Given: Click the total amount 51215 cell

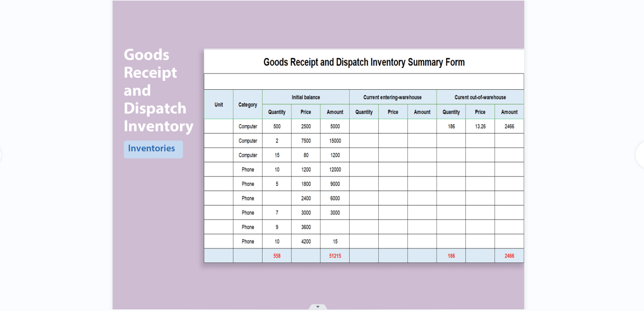Looking at the screenshot, I should (x=335, y=256).
